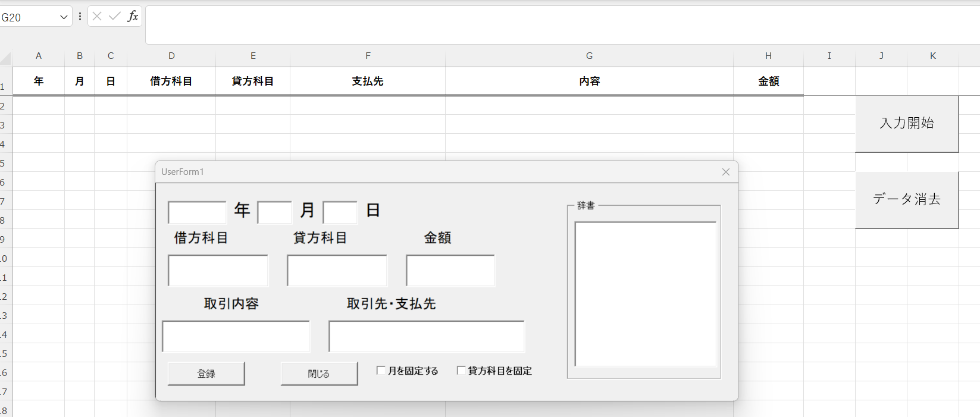Click the 入力開始 button
980x417 pixels.
click(906, 124)
